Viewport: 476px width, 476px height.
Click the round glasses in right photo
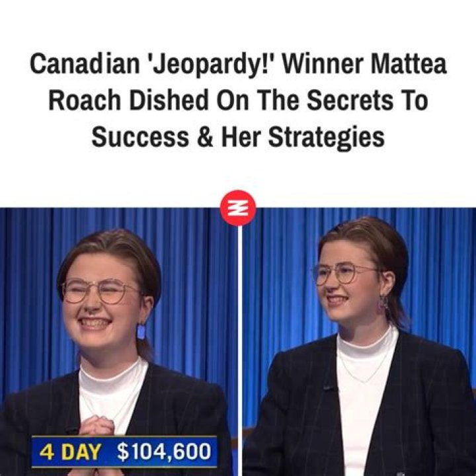pos(343,274)
